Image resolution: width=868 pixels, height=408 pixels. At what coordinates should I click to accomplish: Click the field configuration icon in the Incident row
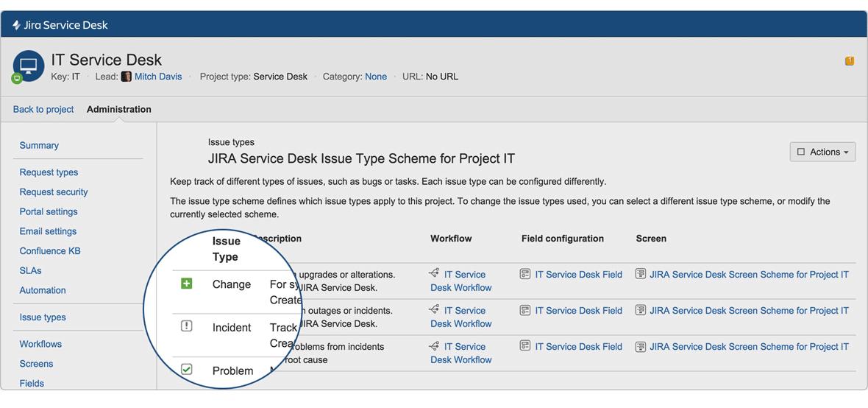point(525,310)
